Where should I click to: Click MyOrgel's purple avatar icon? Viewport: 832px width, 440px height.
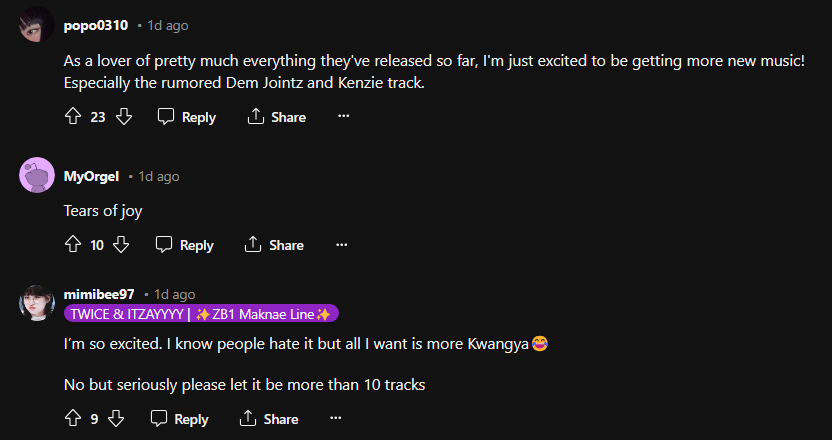37,176
